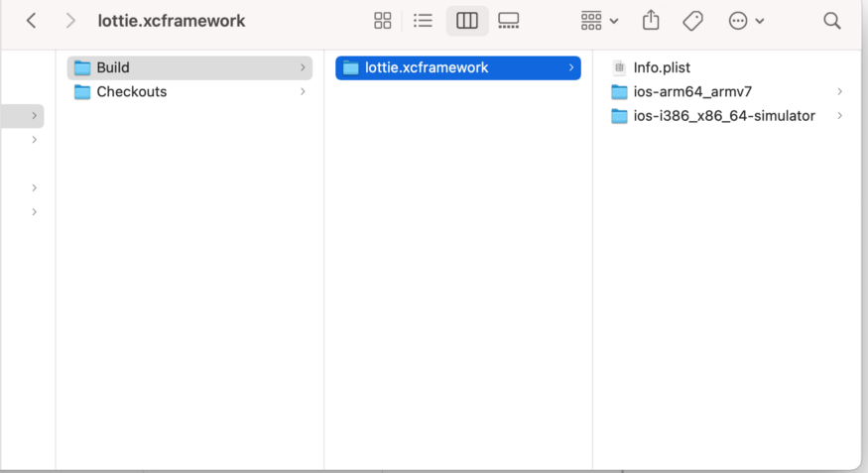Image resolution: width=868 pixels, height=473 pixels.
Task: Open the Finder search field icon
Action: click(832, 21)
